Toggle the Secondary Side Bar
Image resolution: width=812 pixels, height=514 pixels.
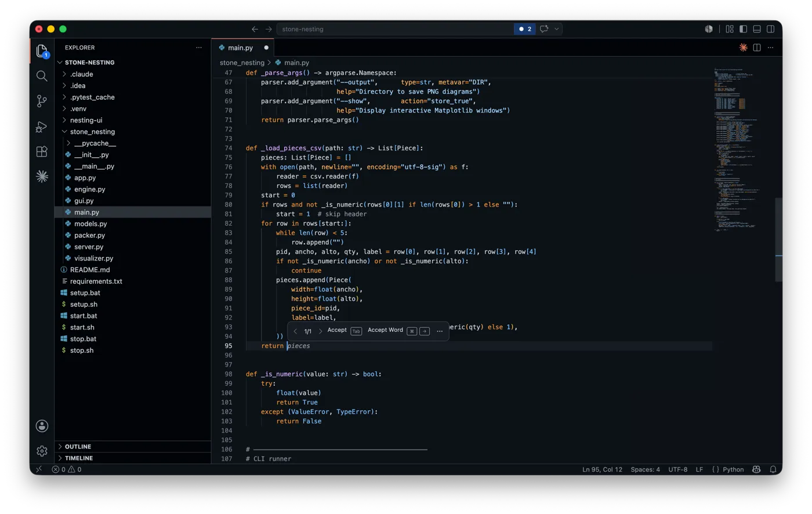[771, 29]
